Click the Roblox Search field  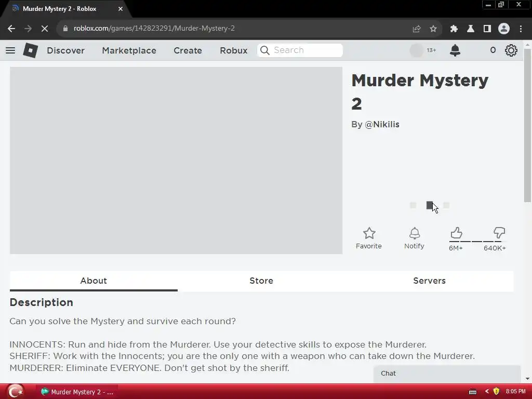click(x=300, y=50)
